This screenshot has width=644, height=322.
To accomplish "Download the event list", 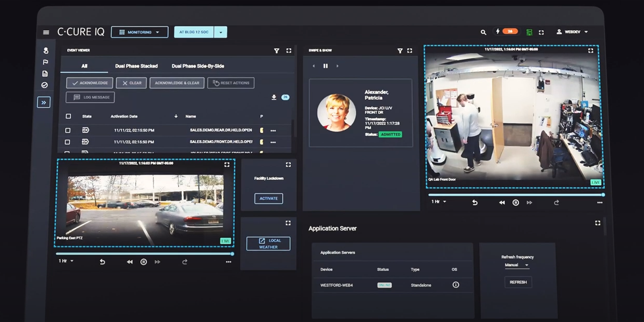I will pyautogui.click(x=274, y=97).
